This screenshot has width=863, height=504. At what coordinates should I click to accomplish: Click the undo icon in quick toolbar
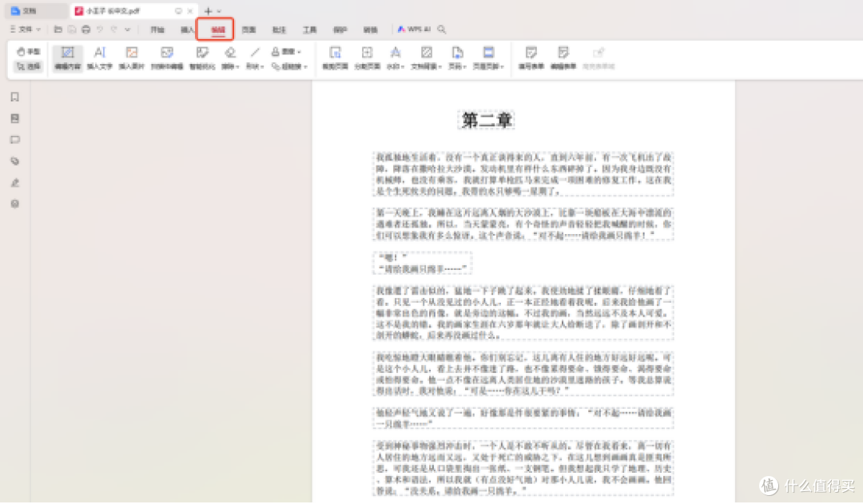point(100,30)
